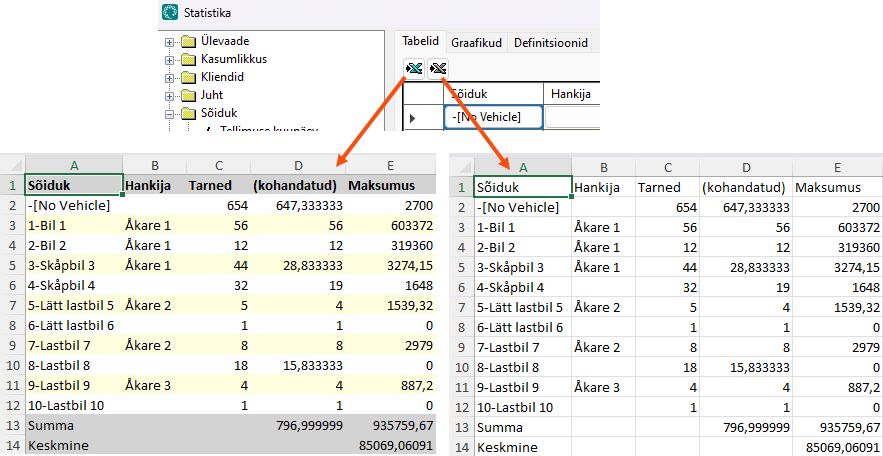This screenshot has height=456, width=883.
Task: Expand the Kasumlikkus tree node
Action: 169,60
